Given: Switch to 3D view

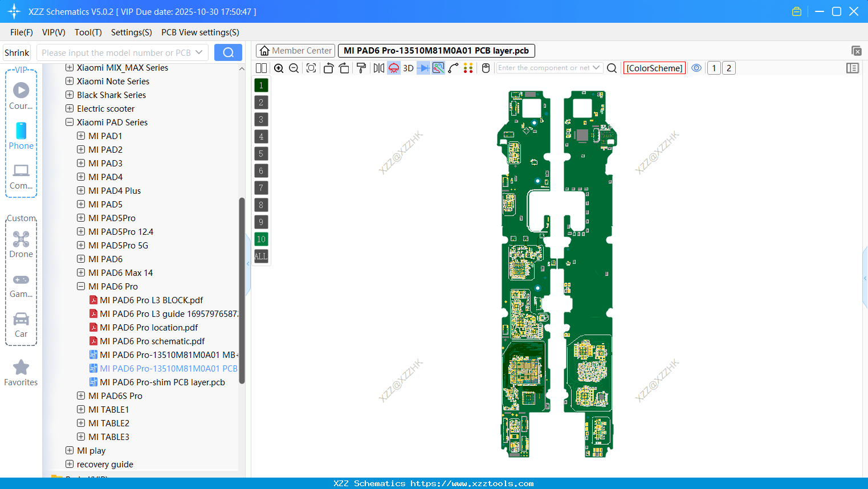Looking at the screenshot, I should click(409, 68).
